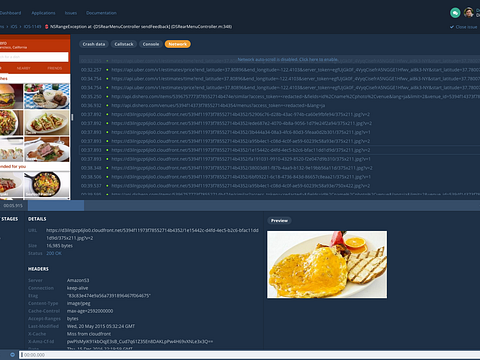Select NEARBY tab in the phone preview
480x360 pixels.
coord(23,68)
